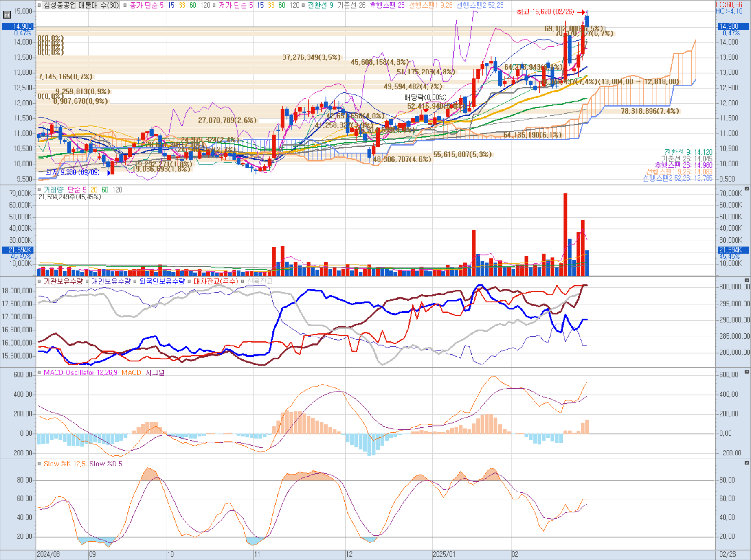This screenshot has width=751, height=560.
Task: Click the volume pane corner control icon
Action: 747,189
